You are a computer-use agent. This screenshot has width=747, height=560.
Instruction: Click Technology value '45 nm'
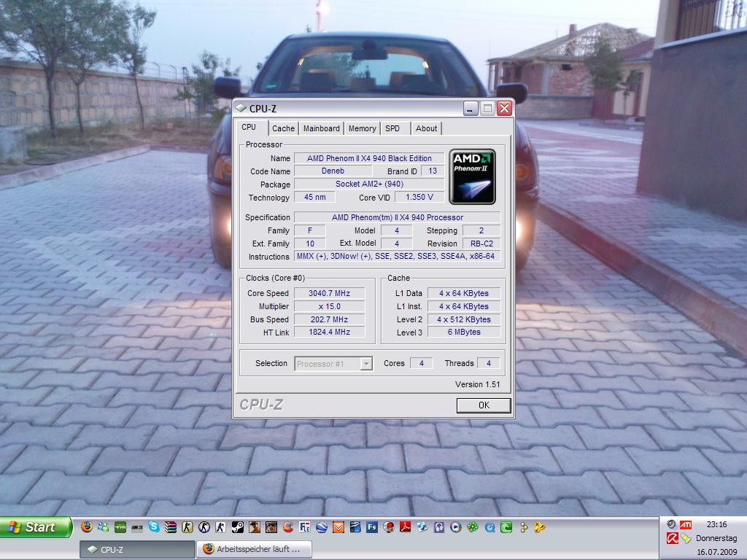[315, 197]
